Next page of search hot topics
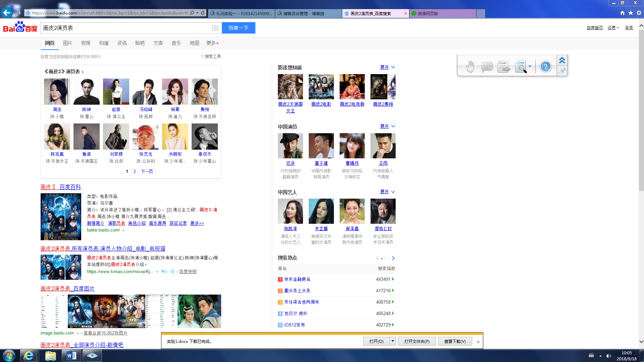 [393, 258]
